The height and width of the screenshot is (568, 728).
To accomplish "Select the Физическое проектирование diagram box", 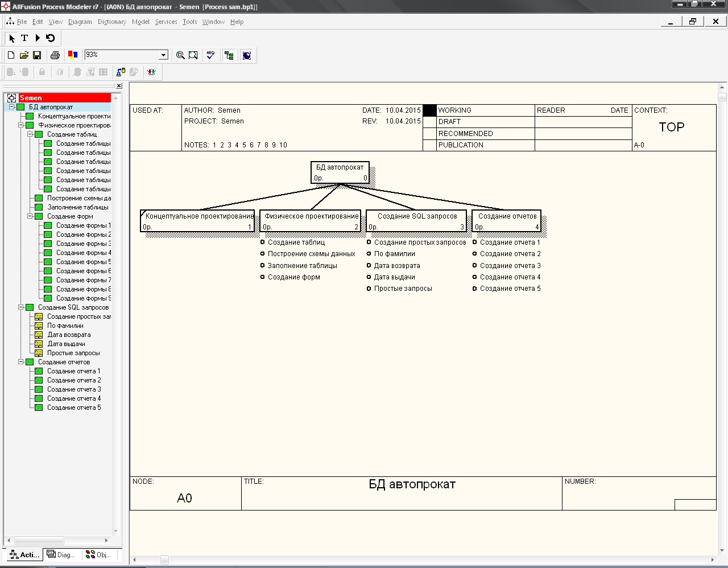I will pos(311,221).
